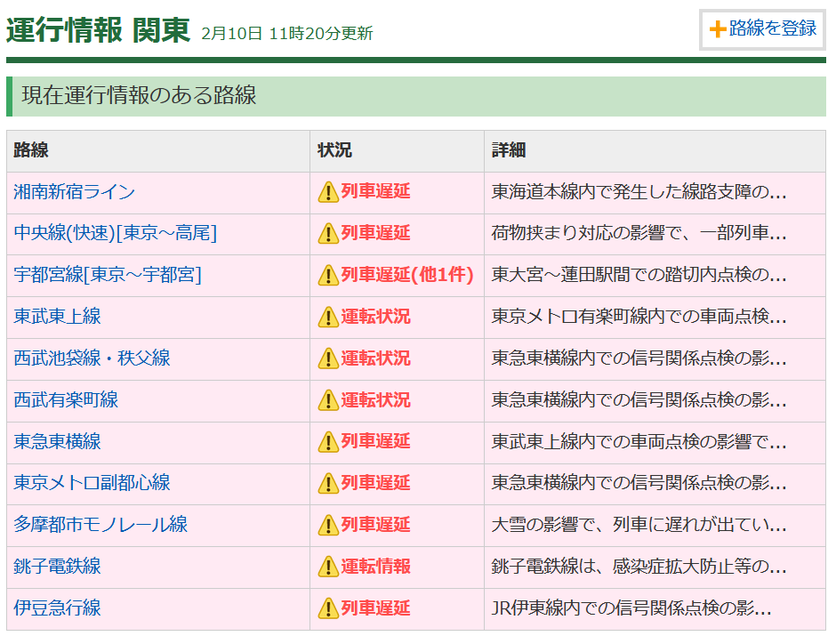Click warning icon in 中央線(快速) row
This screenshot has height=644, width=836.
point(328,234)
